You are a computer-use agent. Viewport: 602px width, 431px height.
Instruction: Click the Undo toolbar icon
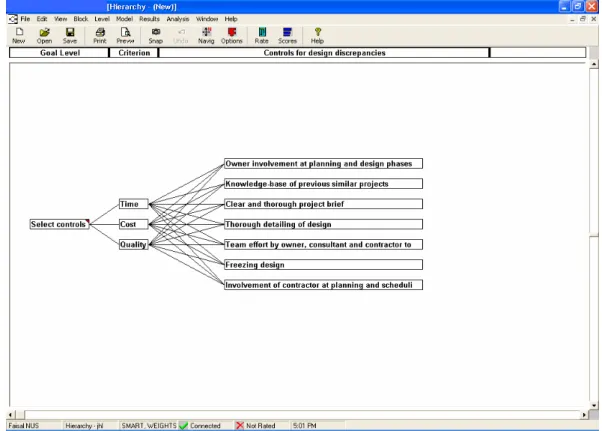(x=181, y=36)
